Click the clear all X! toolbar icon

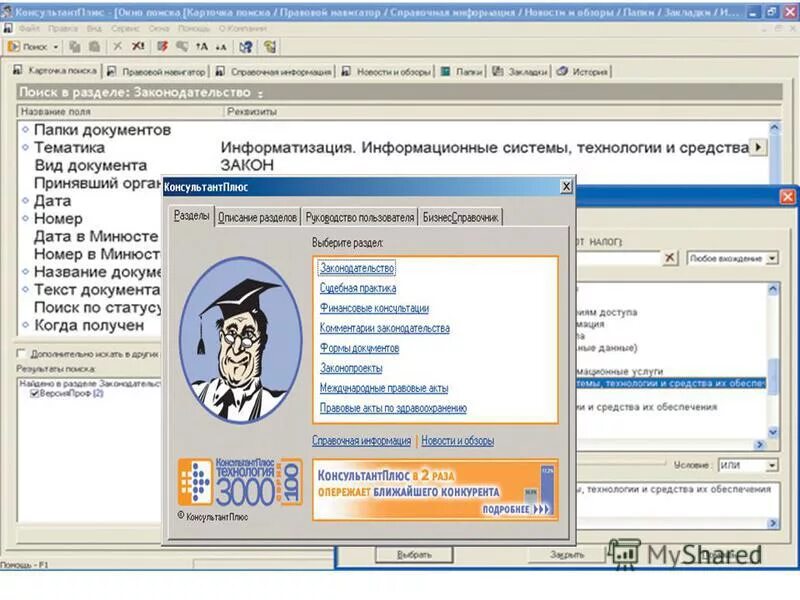coord(138,46)
